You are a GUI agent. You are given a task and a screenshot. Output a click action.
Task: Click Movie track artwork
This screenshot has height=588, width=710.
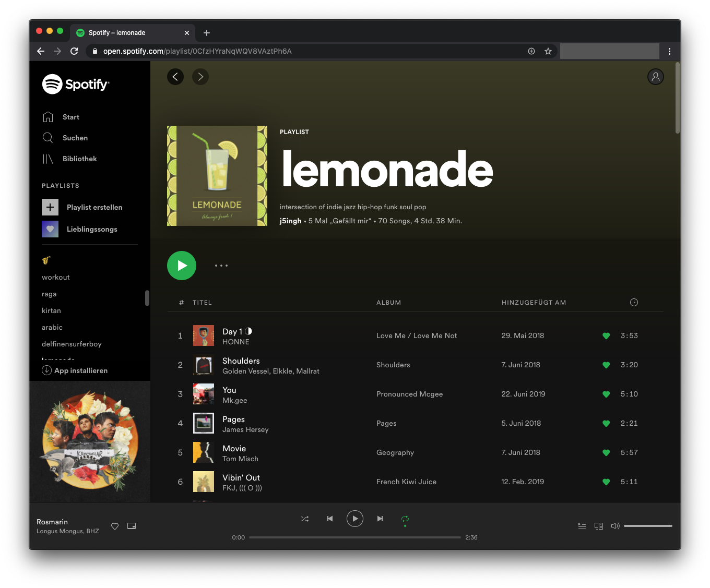click(204, 452)
